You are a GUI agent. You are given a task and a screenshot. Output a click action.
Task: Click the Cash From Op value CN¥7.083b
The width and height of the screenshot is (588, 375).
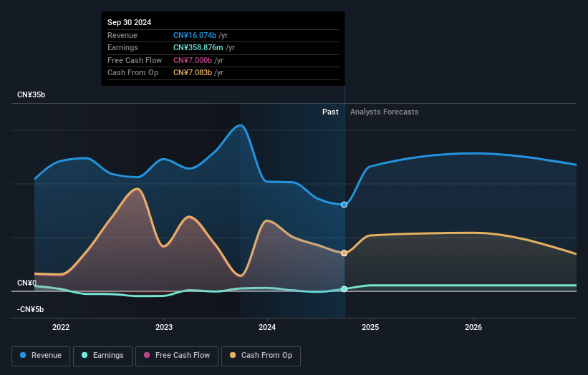tap(193, 73)
